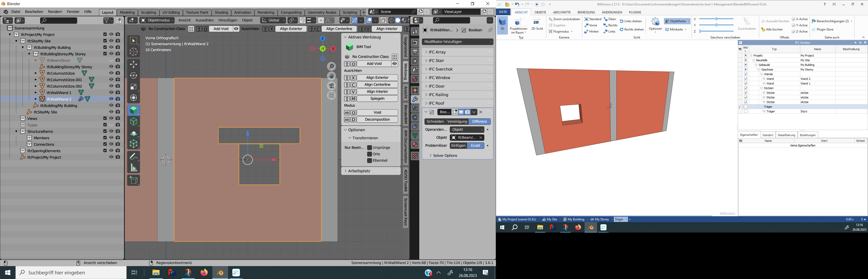The height and width of the screenshot is (279, 868).
Task: Click the Decomposition button
Action: [x=377, y=120]
